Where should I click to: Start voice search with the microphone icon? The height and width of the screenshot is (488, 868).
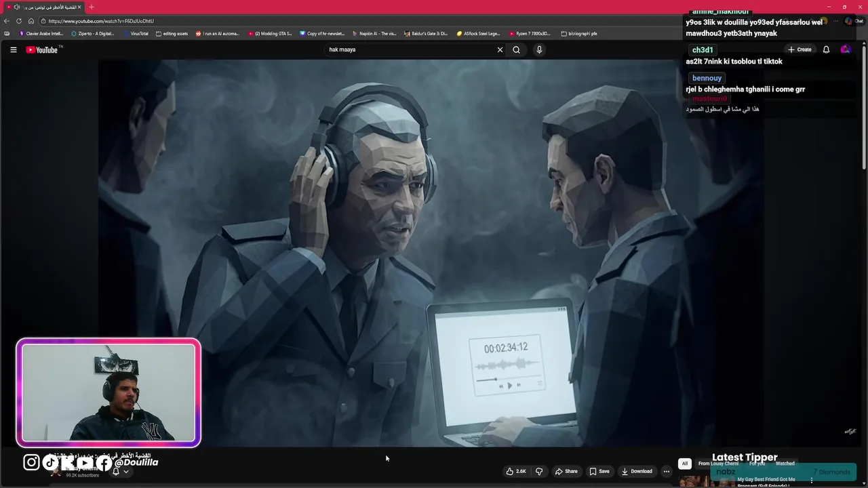[x=539, y=49]
